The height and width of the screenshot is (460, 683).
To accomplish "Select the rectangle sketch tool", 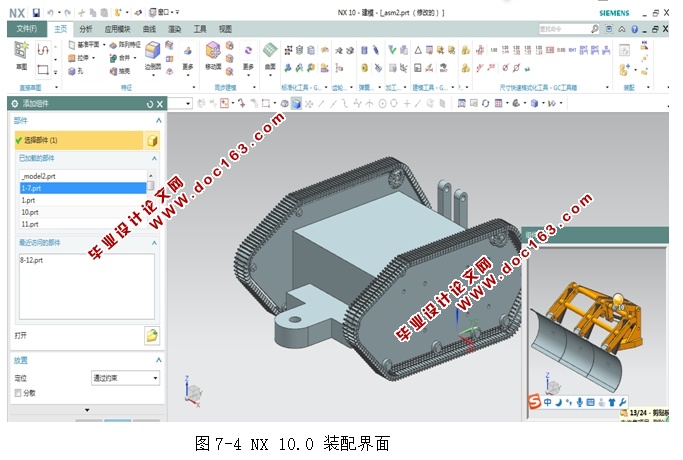I will (43, 69).
